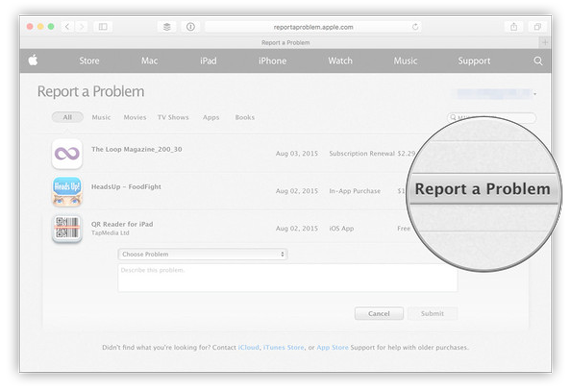The image size is (570, 390).
Task: Follow the App Store support link
Action: (332, 347)
